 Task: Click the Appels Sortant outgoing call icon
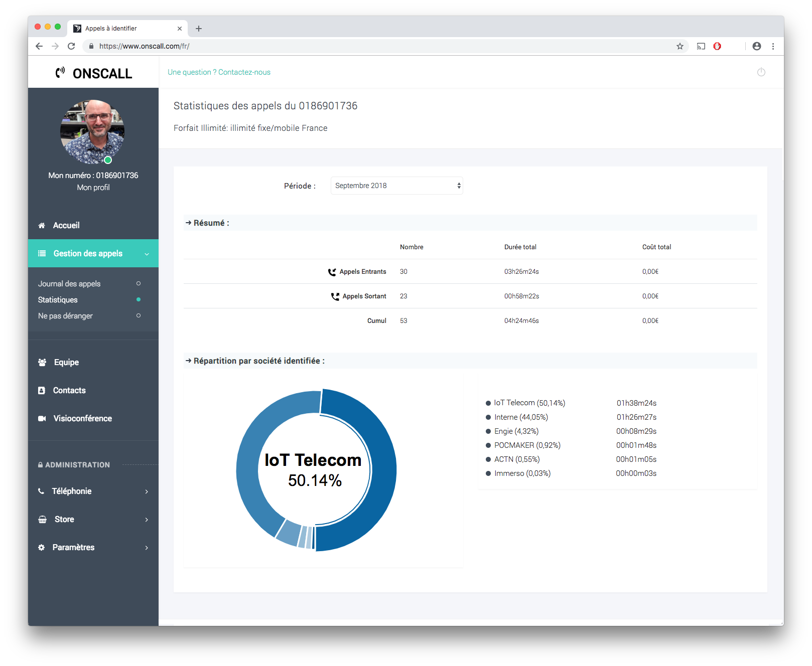335,296
